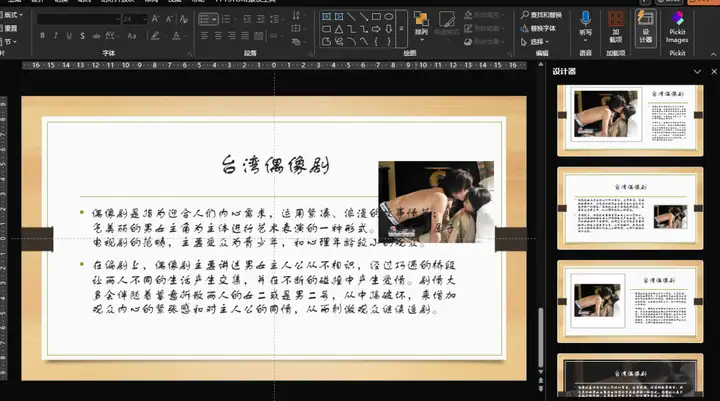Apply the second Designer layout thumbnail
The image size is (720, 401).
pyautogui.click(x=630, y=209)
